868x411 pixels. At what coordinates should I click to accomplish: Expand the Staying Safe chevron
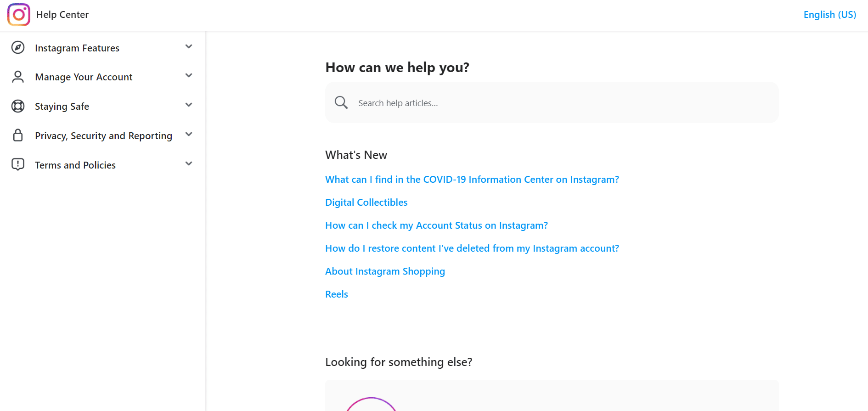pos(189,105)
